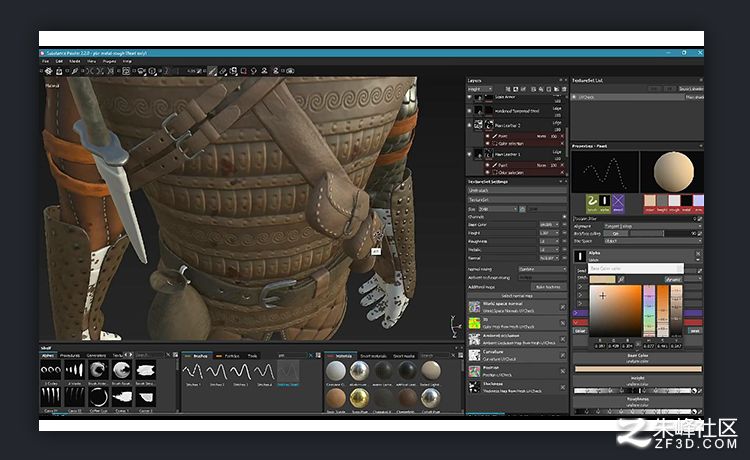This screenshot has height=460, width=750.
Task: Add a channel with the Channels plus icon
Action: pos(564,217)
